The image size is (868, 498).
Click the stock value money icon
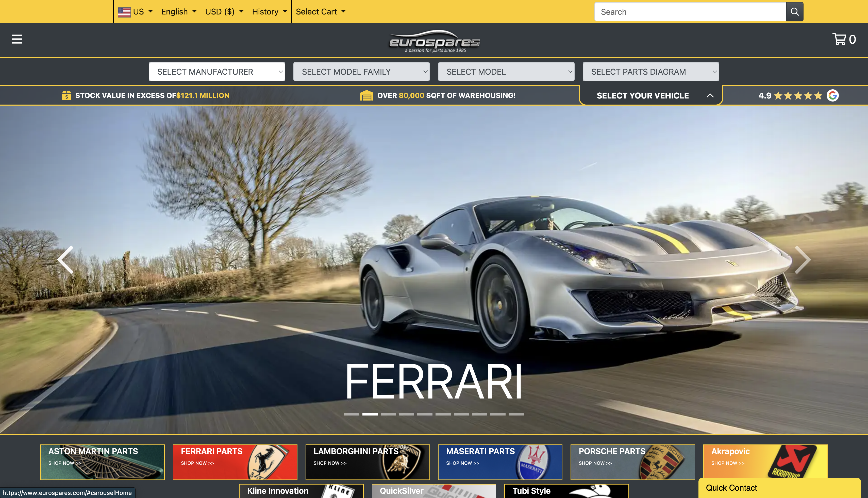pyautogui.click(x=66, y=95)
